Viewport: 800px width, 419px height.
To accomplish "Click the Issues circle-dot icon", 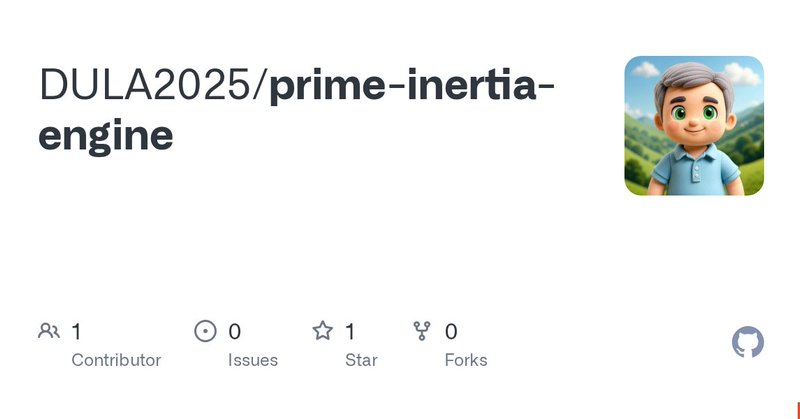I will [x=205, y=331].
